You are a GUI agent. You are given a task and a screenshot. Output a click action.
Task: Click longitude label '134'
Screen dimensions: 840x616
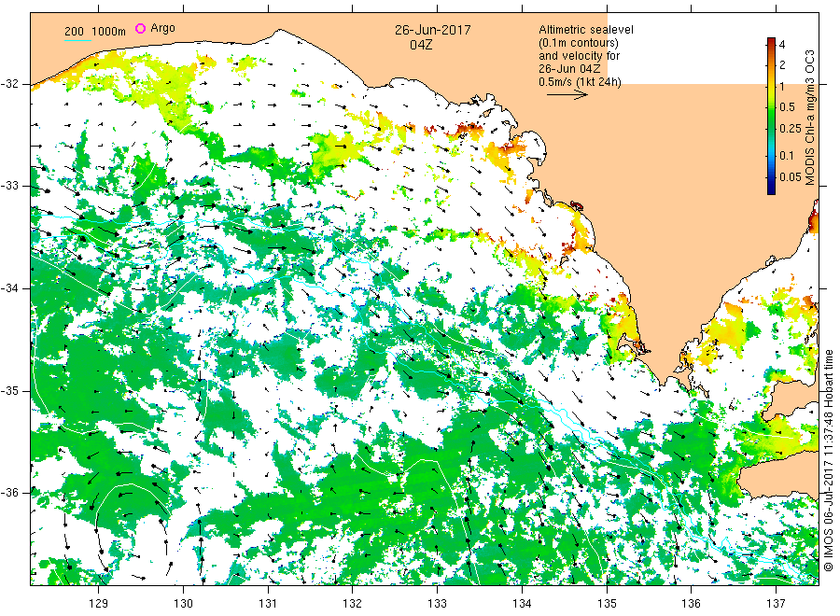point(522,604)
